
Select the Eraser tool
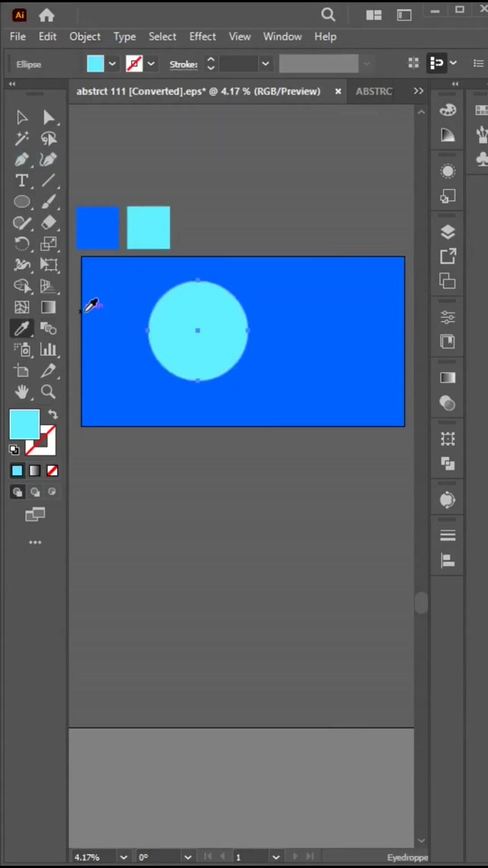click(x=49, y=223)
